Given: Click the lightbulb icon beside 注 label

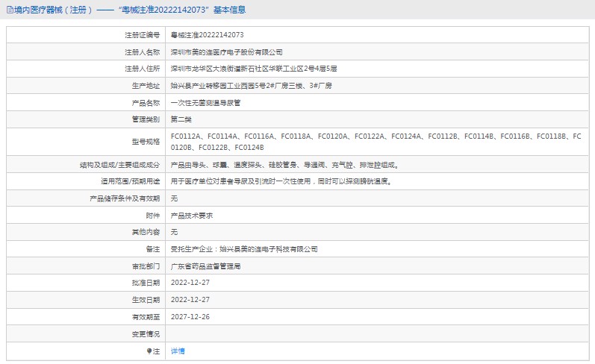Looking at the screenshot, I should pyautogui.click(x=149, y=351).
